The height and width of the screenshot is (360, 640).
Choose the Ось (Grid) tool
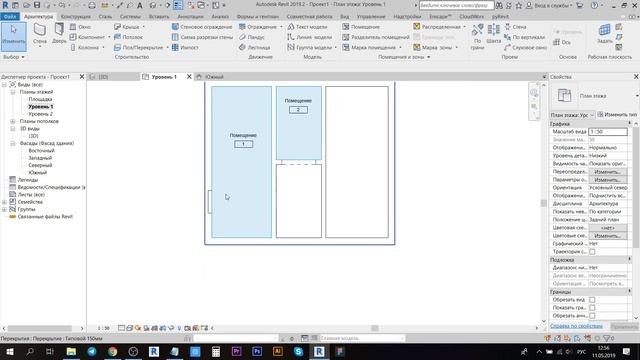[x=562, y=42]
